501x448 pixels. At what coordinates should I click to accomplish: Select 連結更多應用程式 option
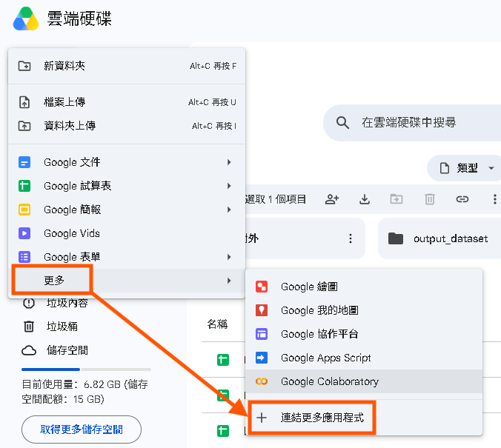click(364, 418)
